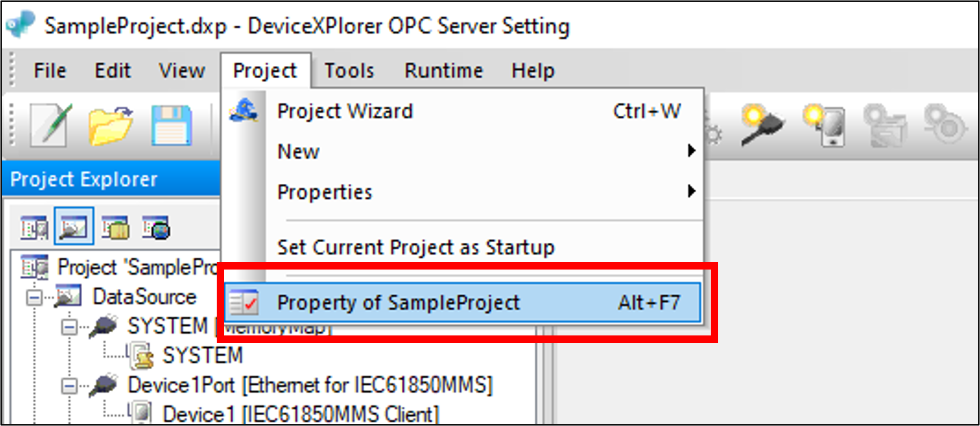
Task: Open the Properties submenu
Action: click(691, 192)
